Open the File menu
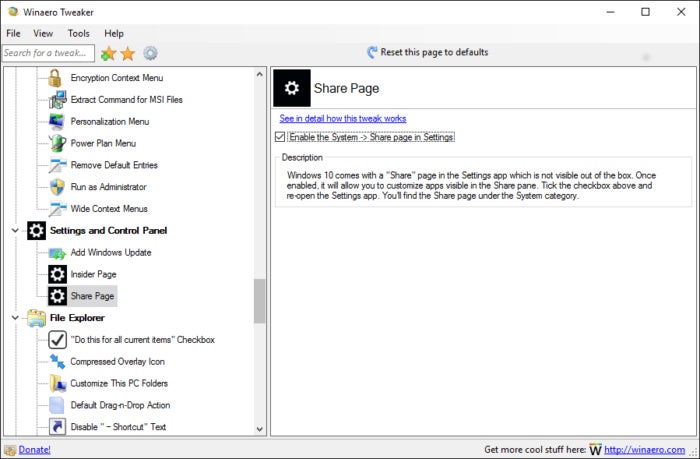This screenshot has height=459, width=700. pos(13,33)
